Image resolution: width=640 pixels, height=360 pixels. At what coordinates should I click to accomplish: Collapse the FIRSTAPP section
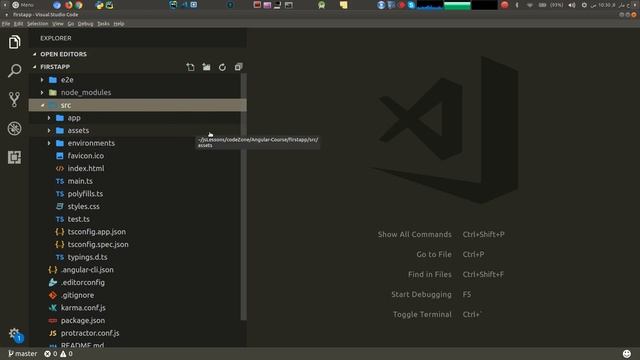[x=55, y=67]
